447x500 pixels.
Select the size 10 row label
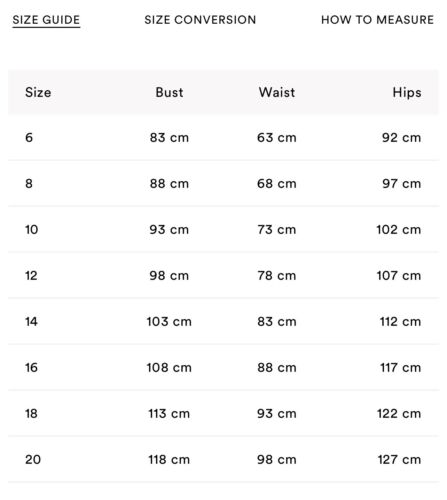coord(32,229)
